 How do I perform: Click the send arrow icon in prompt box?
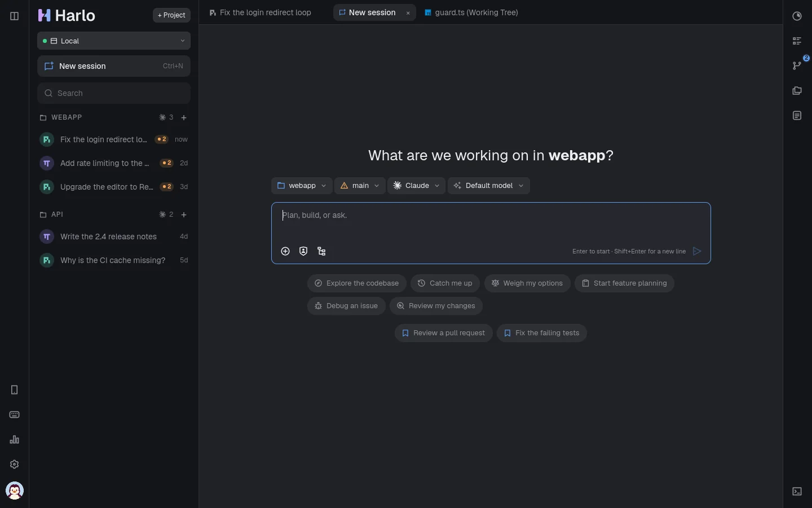(x=697, y=251)
